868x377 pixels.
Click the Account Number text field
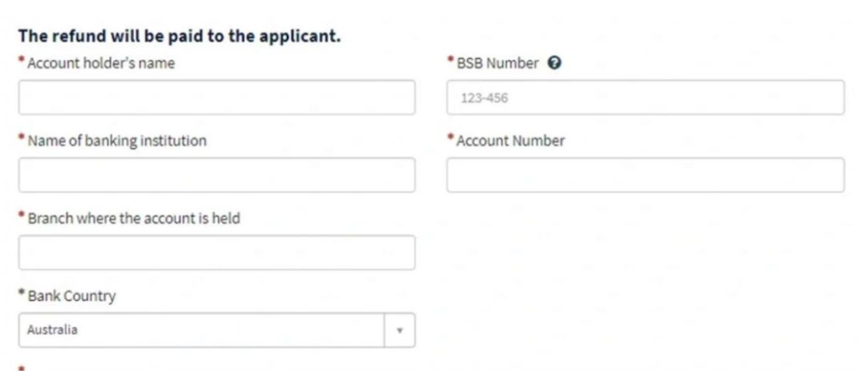(645, 175)
